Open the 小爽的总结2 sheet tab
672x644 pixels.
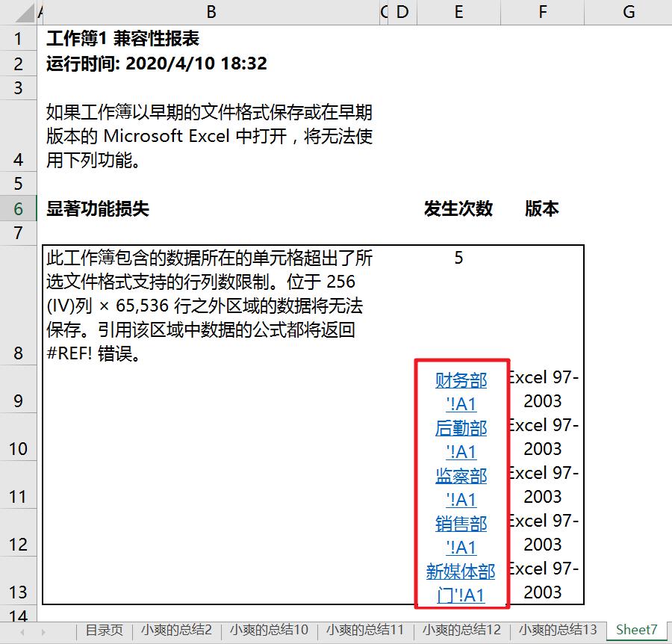point(175,631)
